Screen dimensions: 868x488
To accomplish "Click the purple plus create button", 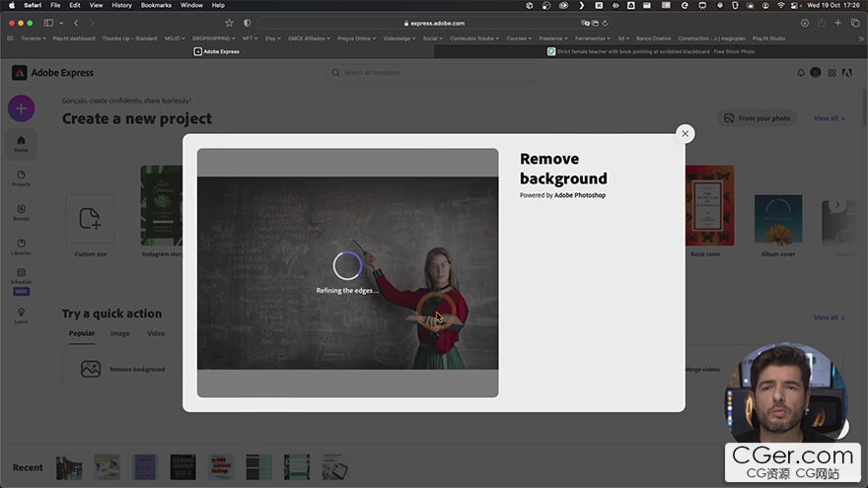I will click(x=21, y=108).
